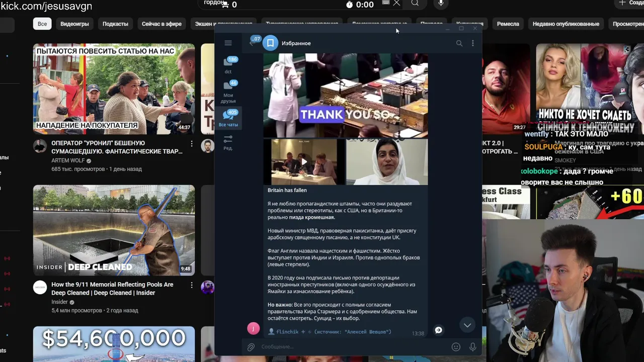Click the Создать create button on YouTube

(630, 3)
